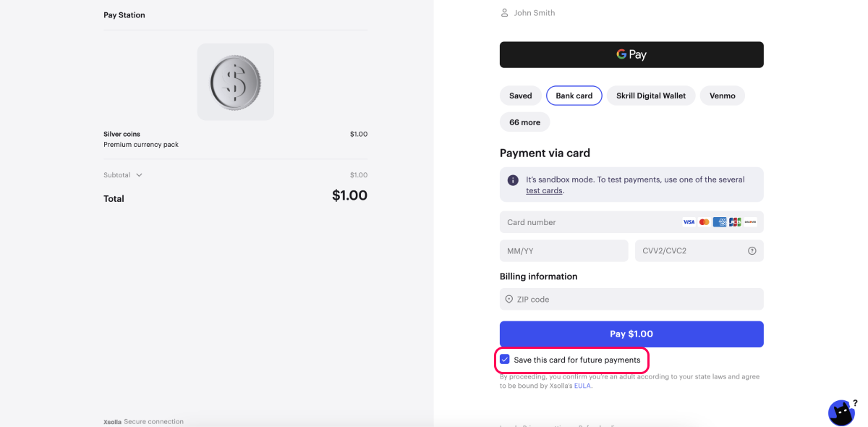Select the Skrill Digital Wallet tab
Screen dimensions: 868x427
click(x=650, y=96)
